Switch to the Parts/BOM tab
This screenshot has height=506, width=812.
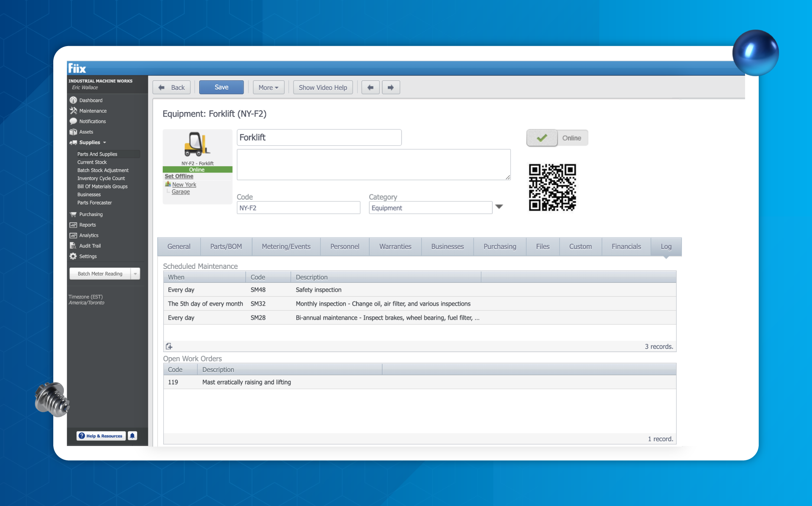(226, 246)
